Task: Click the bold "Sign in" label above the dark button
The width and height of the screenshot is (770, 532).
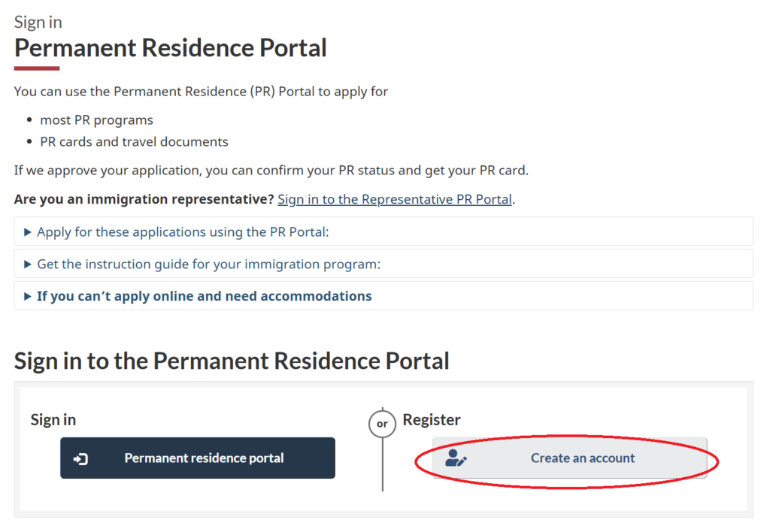Action: [53, 420]
